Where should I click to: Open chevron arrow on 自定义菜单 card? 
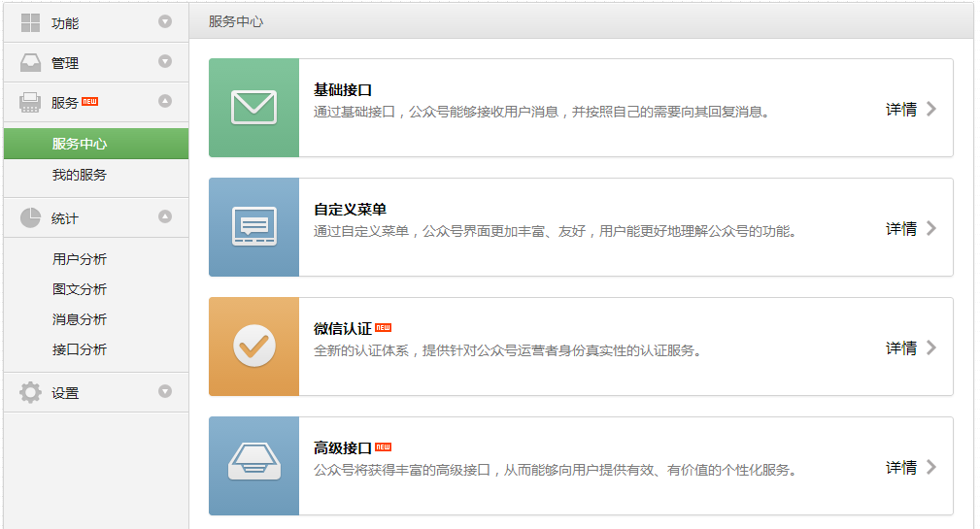click(931, 228)
